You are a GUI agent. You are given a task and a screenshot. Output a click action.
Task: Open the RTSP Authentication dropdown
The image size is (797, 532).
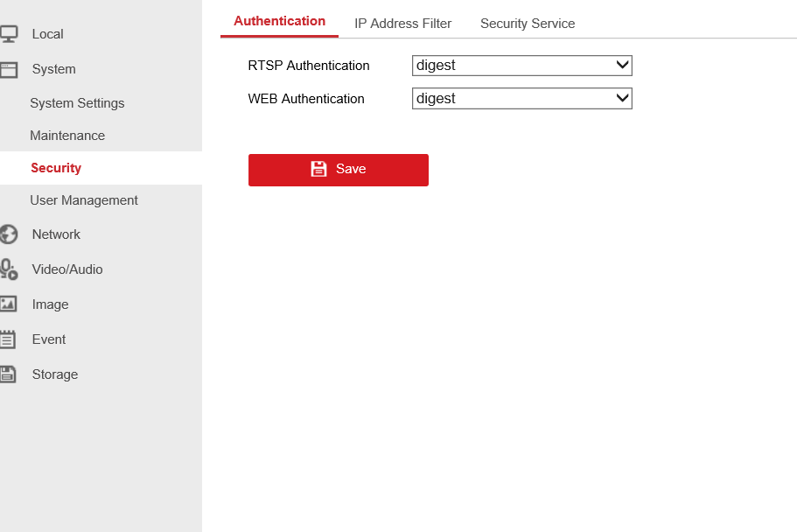click(x=522, y=66)
